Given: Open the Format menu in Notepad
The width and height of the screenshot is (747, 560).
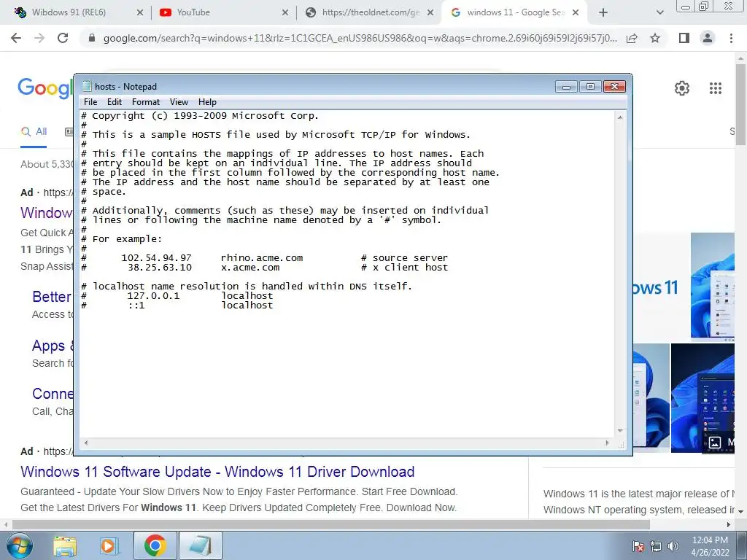Looking at the screenshot, I should 146,102.
